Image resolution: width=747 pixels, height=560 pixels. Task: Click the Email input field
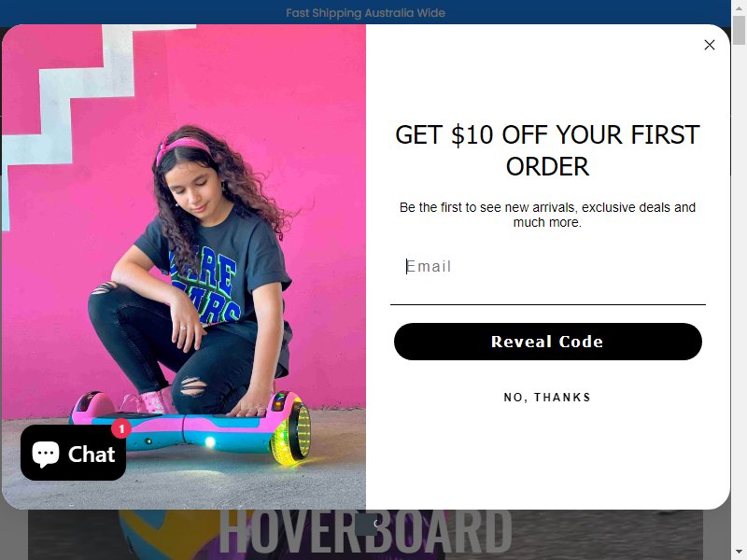pos(548,267)
